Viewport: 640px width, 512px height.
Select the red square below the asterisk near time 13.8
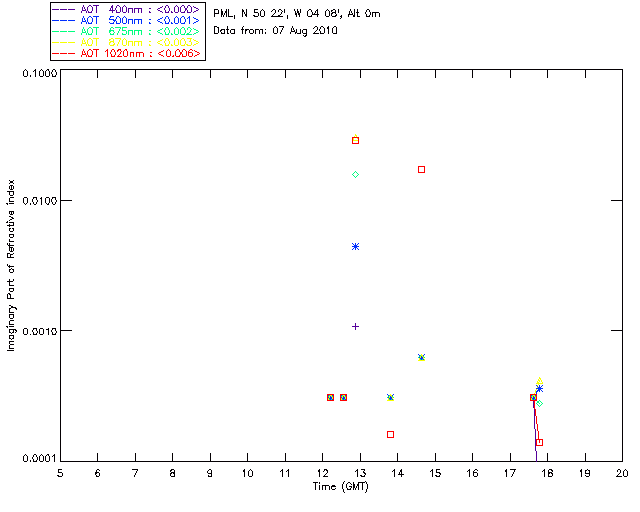391,434
